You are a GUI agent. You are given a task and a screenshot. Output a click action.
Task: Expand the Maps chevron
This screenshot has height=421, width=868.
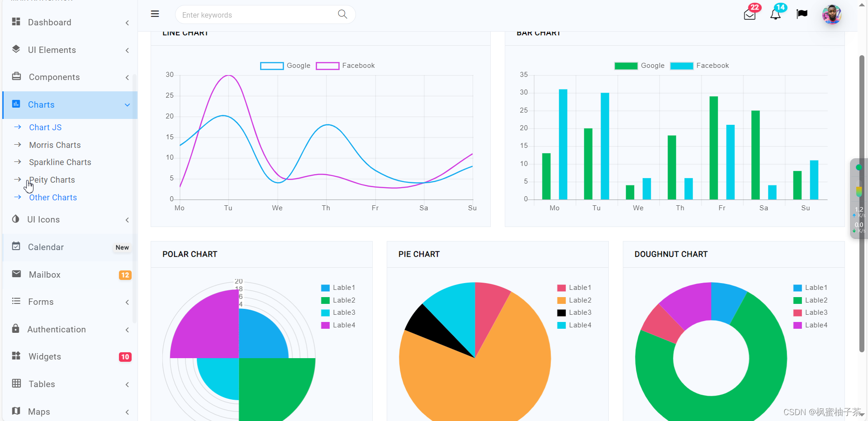(127, 412)
